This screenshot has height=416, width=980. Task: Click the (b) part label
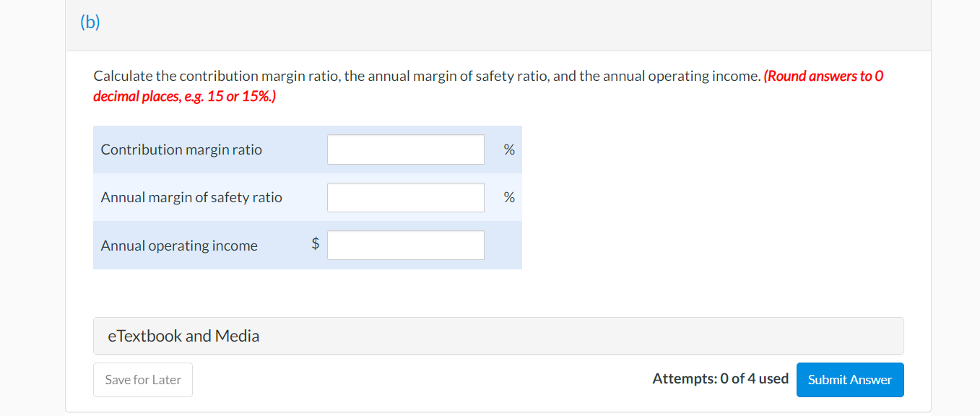pos(90,22)
